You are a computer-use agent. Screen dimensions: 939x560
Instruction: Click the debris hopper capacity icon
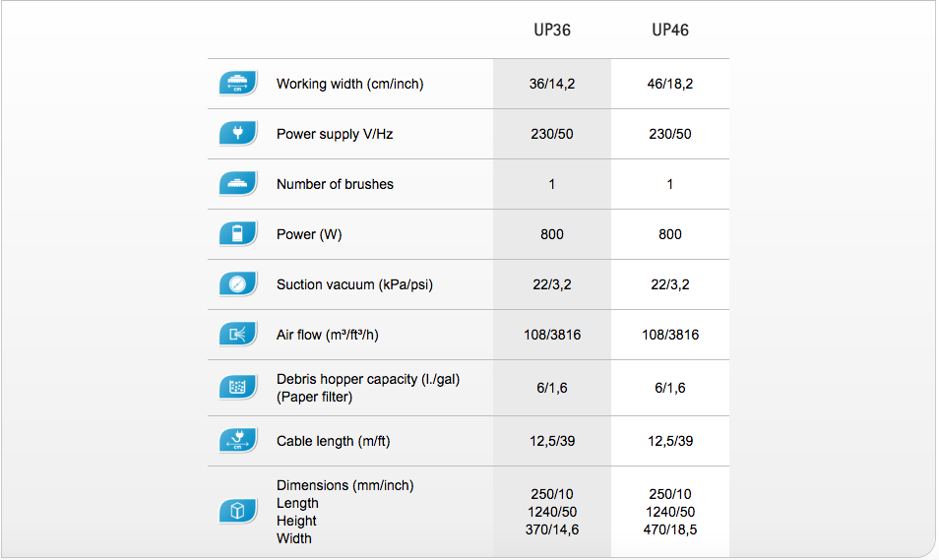click(x=238, y=388)
